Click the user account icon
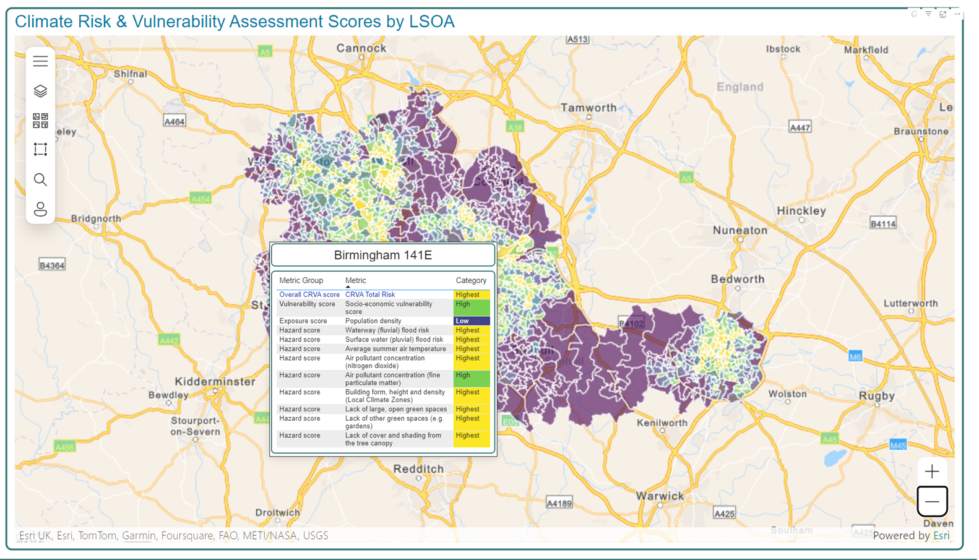Screen dimensions: 979x560 pyautogui.click(x=40, y=209)
